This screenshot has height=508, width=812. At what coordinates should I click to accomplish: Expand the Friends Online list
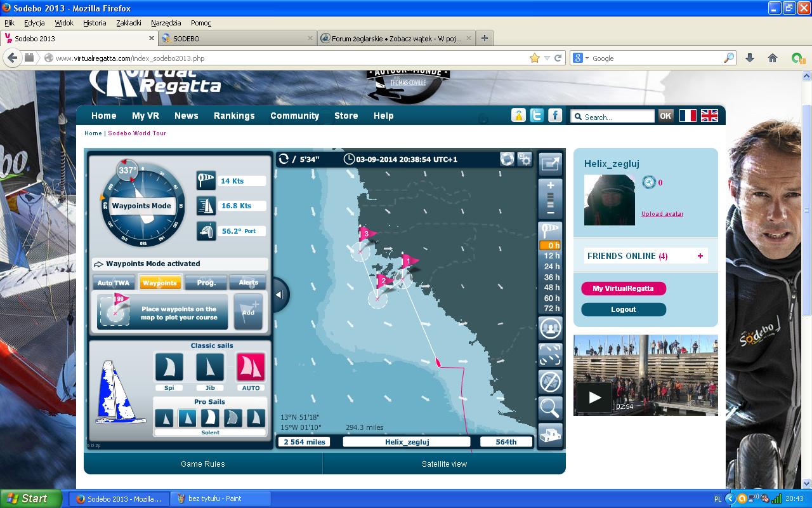click(x=700, y=256)
